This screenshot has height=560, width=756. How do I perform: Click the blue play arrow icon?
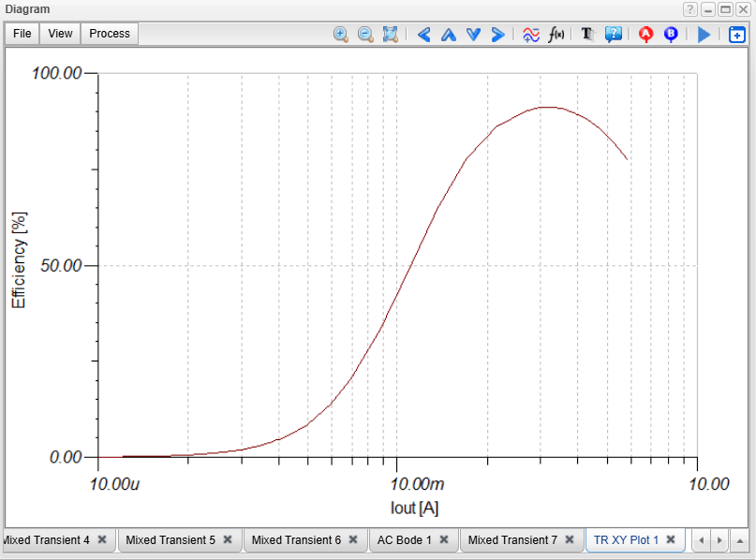704,35
